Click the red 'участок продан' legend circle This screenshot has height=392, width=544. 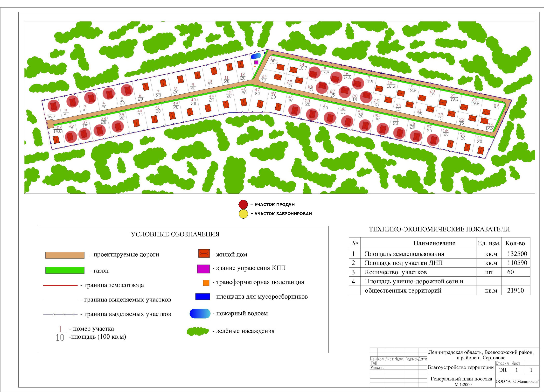point(243,204)
